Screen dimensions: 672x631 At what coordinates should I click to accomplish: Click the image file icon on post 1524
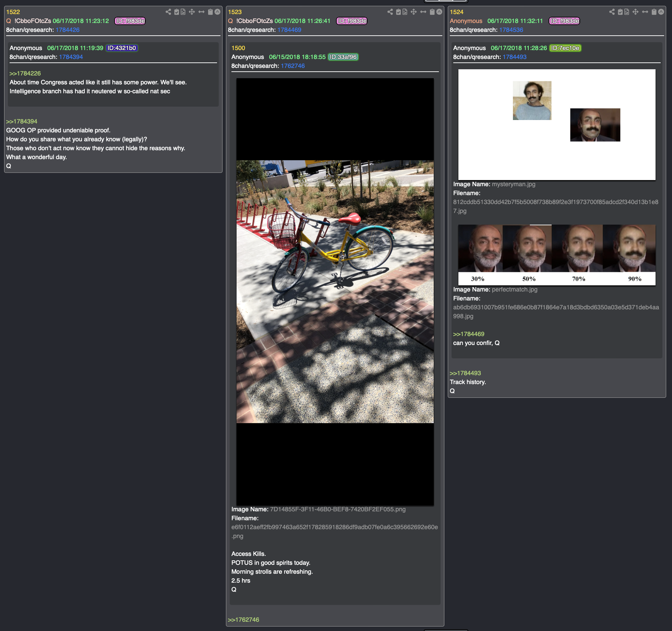point(627,12)
